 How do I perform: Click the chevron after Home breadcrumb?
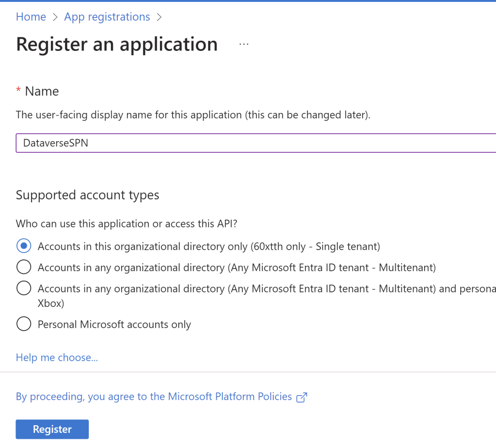55,17
